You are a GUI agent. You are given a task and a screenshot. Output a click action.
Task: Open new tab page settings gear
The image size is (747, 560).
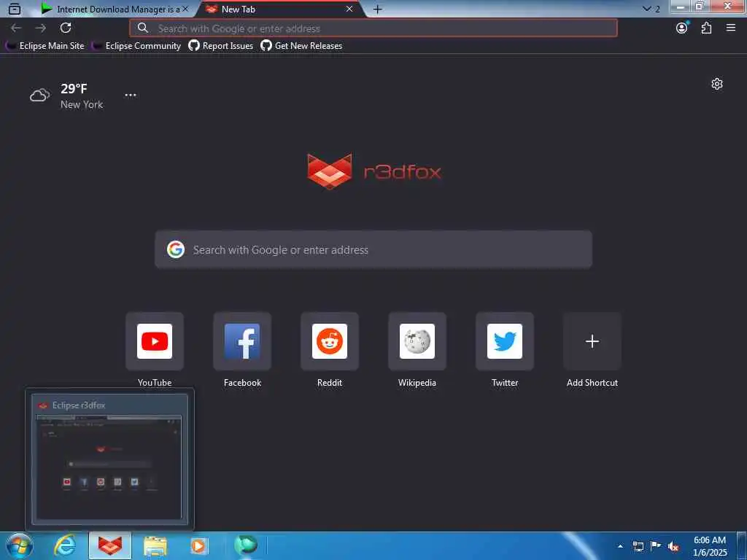click(717, 85)
